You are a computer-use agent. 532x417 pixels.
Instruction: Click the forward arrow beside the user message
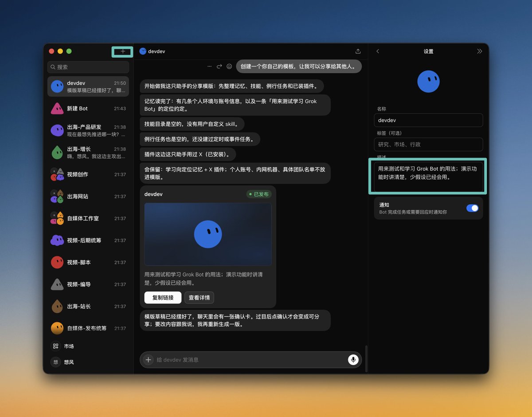point(219,67)
